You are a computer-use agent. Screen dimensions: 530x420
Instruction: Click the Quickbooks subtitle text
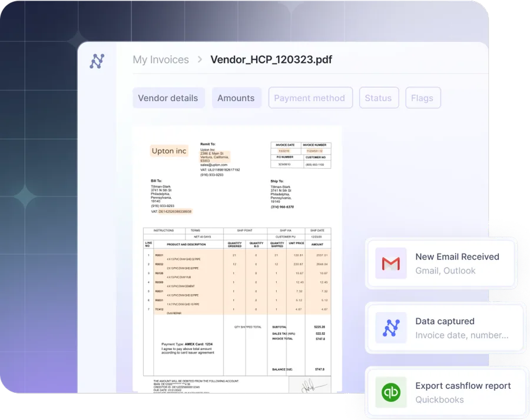point(439,400)
